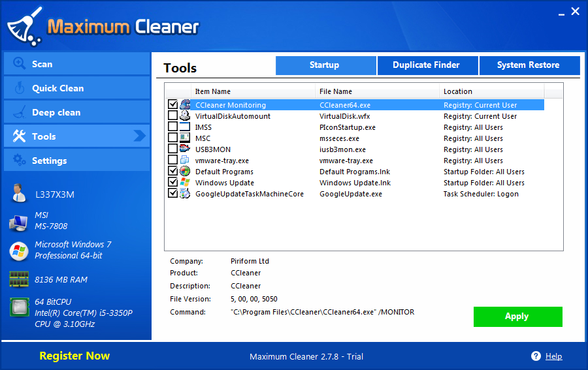
Task: Tick the MSC startup checkbox
Action: pos(173,138)
